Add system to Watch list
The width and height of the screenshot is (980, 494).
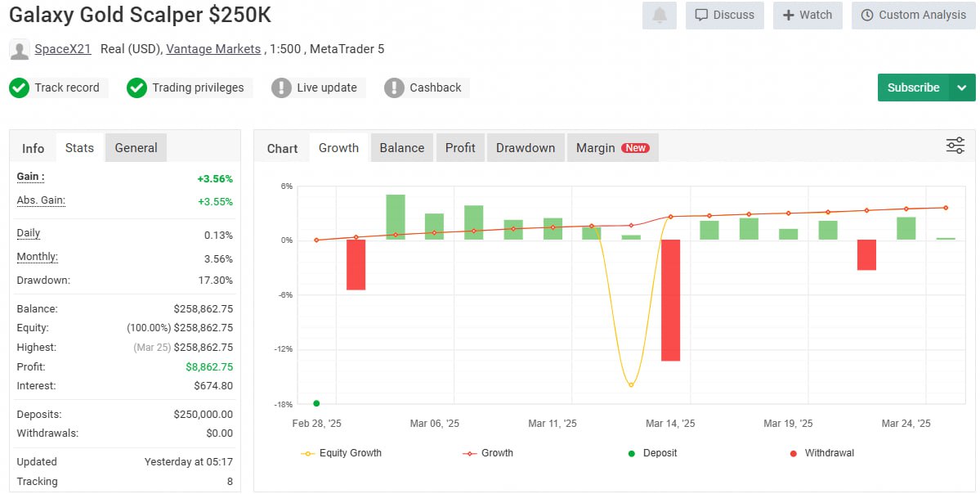tap(808, 15)
